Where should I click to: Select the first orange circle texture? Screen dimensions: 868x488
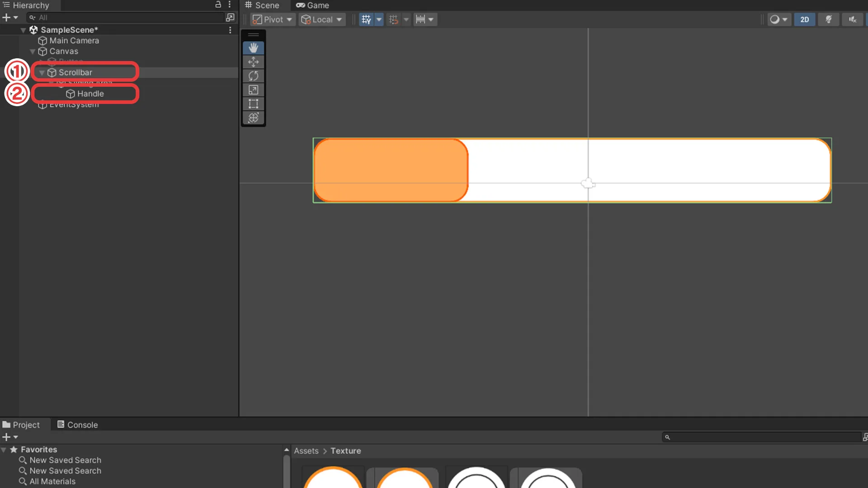click(333, 478)
